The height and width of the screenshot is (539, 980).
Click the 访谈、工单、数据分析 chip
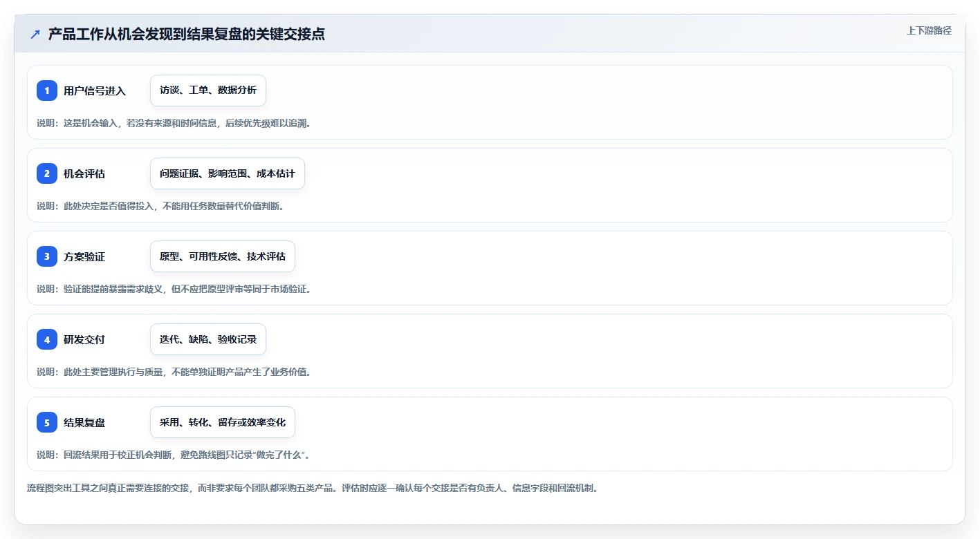click(208, 91)
